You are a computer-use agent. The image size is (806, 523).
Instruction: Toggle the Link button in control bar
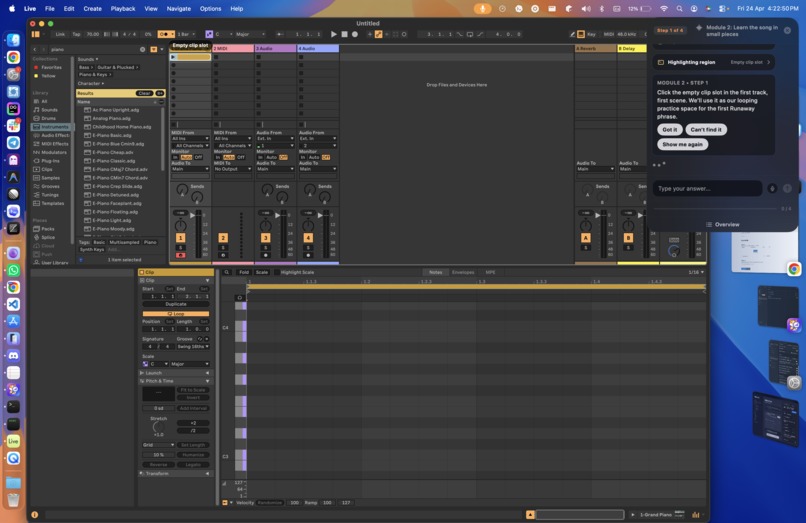[60, 34]
